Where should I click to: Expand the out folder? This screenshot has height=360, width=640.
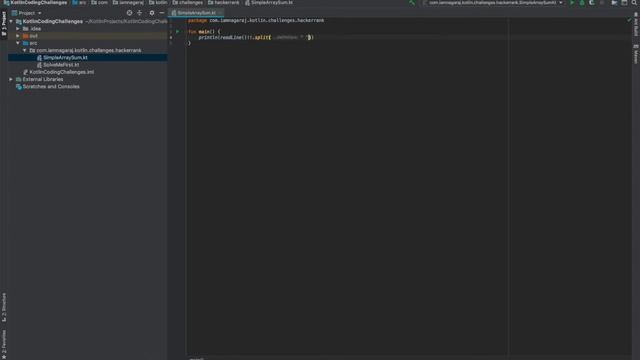coord(18,36)
